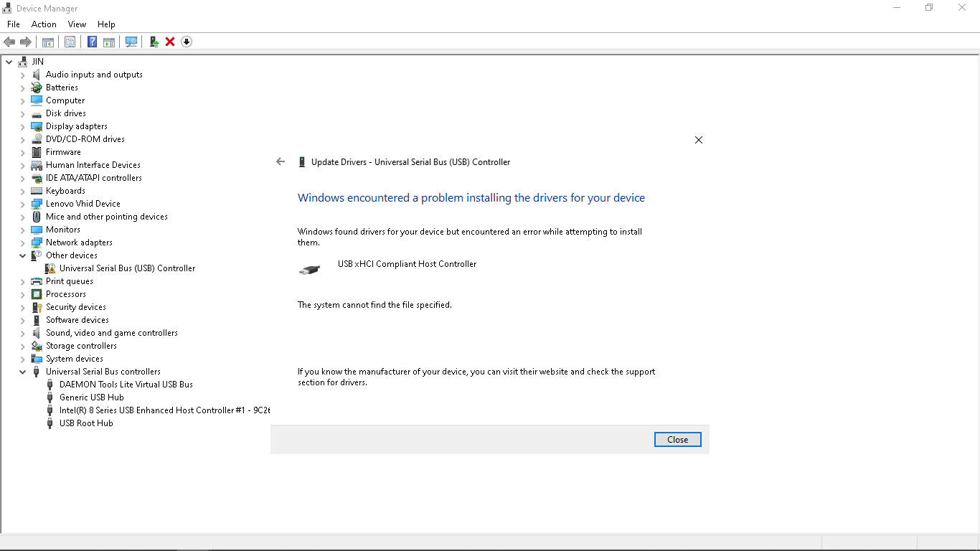Select the Computer category row
Screen dimensions: 980x551
pos(65,100)
